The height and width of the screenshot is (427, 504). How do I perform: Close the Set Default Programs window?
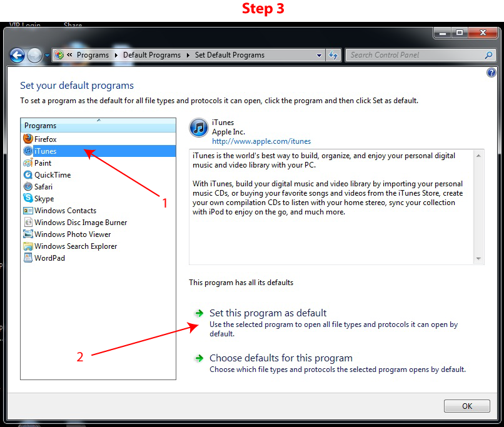pos(483,33)
